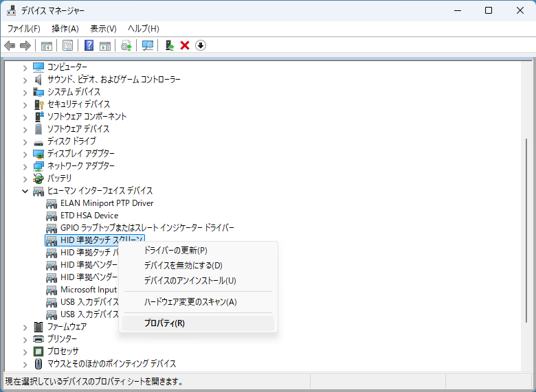This screenshot has width=536, height=392.
Task: Collapse ヒューマン インターフェイス デバイス node
Action: (x=25, y=191)
